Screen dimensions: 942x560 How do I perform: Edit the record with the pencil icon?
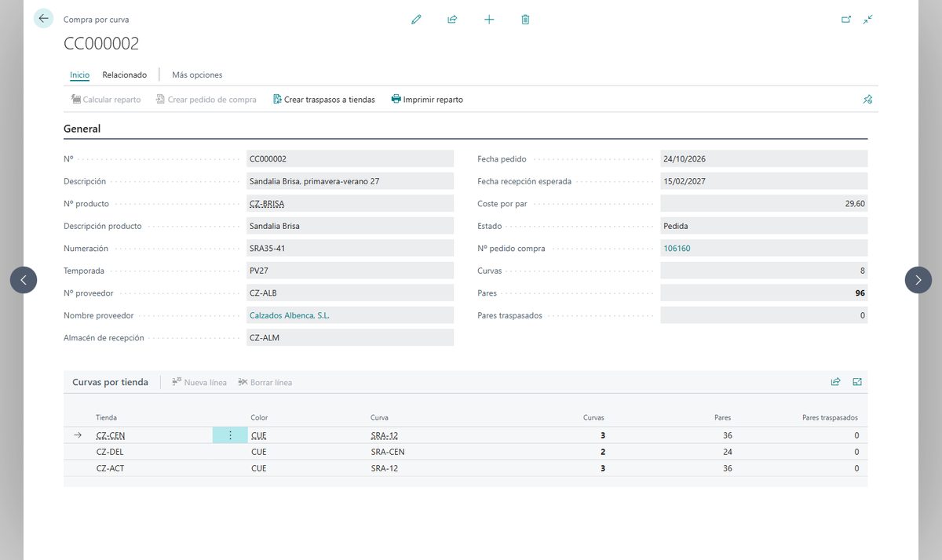[x=416, y=20]
